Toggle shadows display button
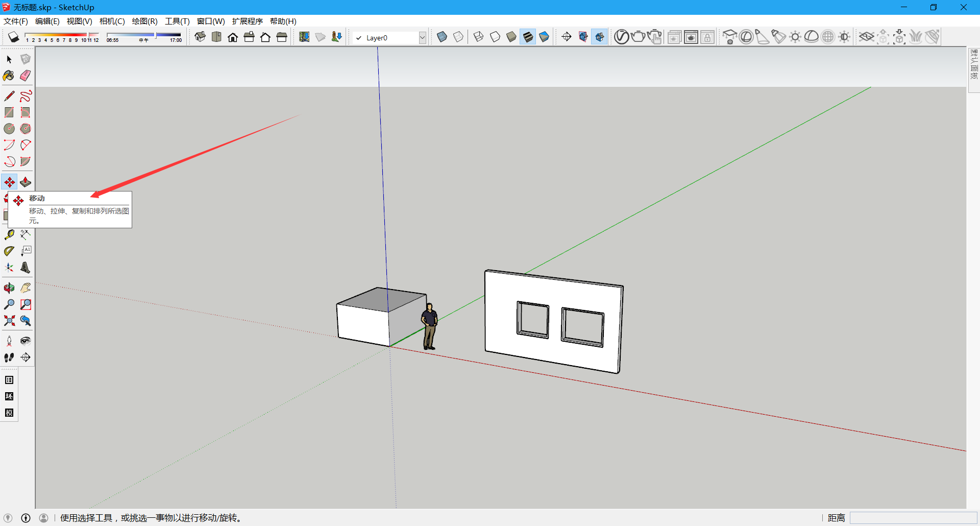The width and height of the screenshot is (980, 526). tap(14, 37)
